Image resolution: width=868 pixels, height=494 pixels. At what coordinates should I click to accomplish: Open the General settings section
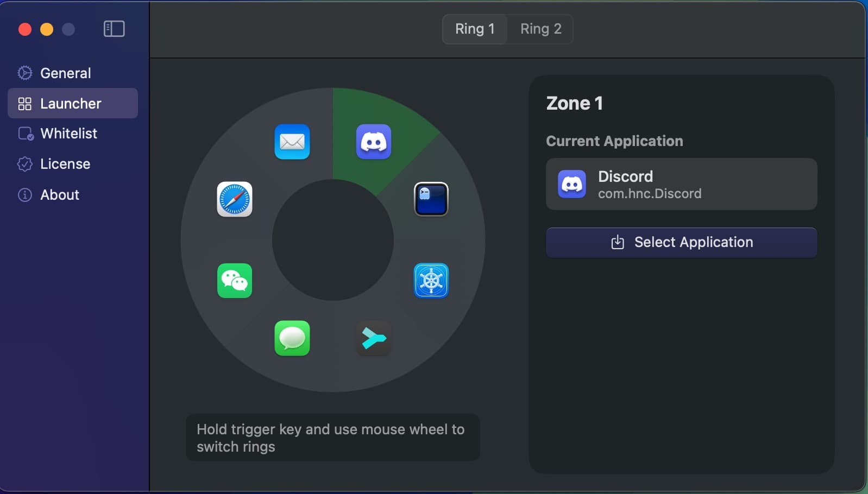pos(65,73)
